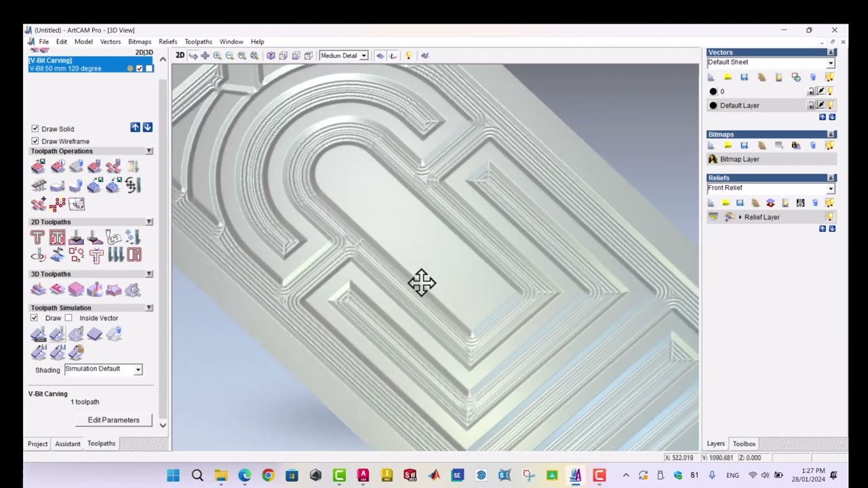Click the Reset Simulation block icon
Viewport: 868px width, 488px height.
(94, 334)
